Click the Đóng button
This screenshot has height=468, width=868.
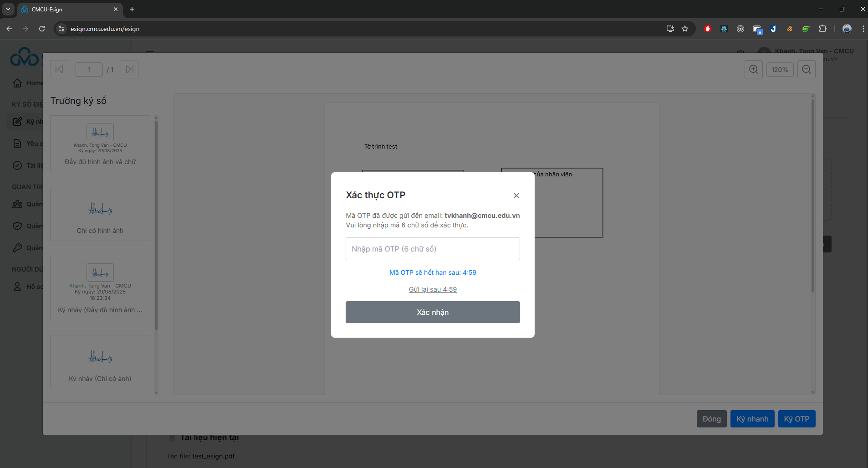(x=711, y=419)
